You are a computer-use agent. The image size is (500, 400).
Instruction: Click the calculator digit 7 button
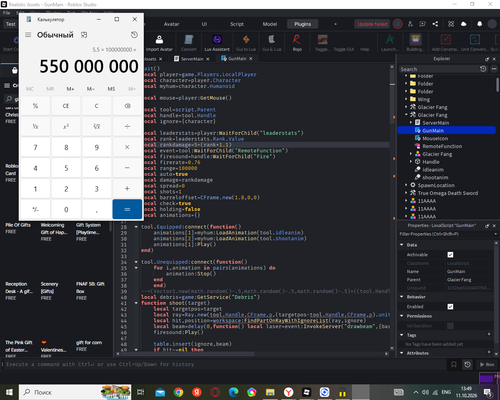(x=35, y=147)
